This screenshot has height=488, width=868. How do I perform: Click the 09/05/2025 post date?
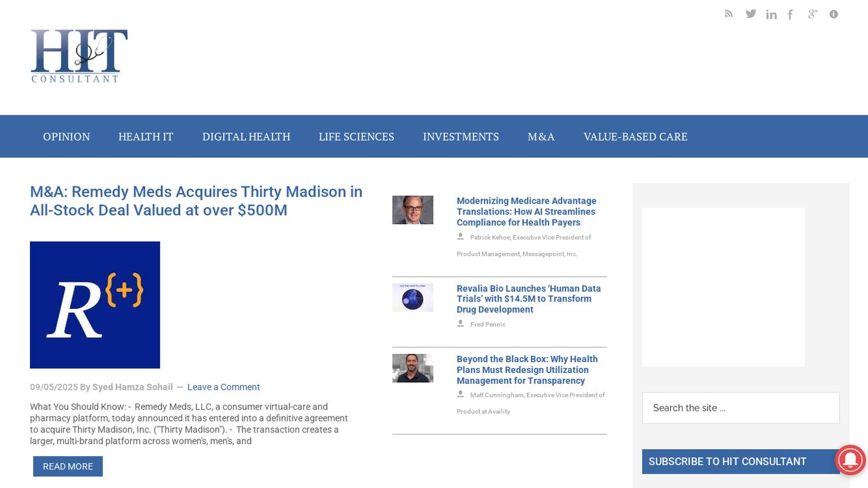pyautogui.click(x=54, y=387)
